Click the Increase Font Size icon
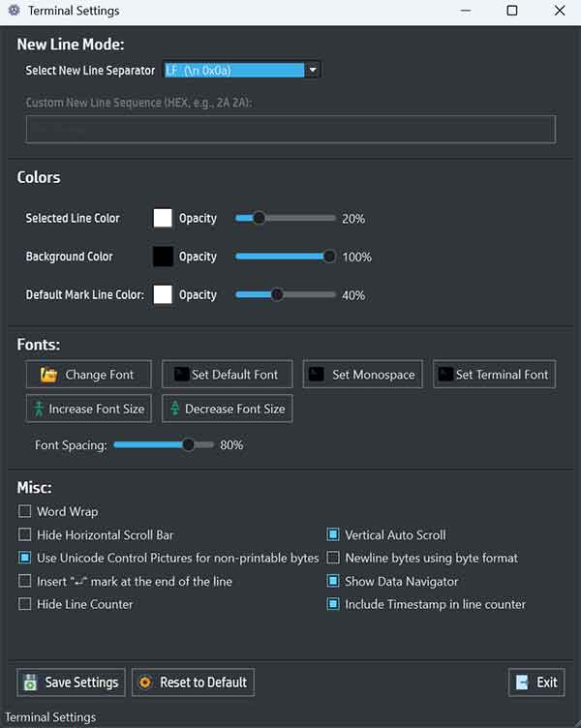The height and width of the screenshot is (728, 581). (x=39, y=409)
